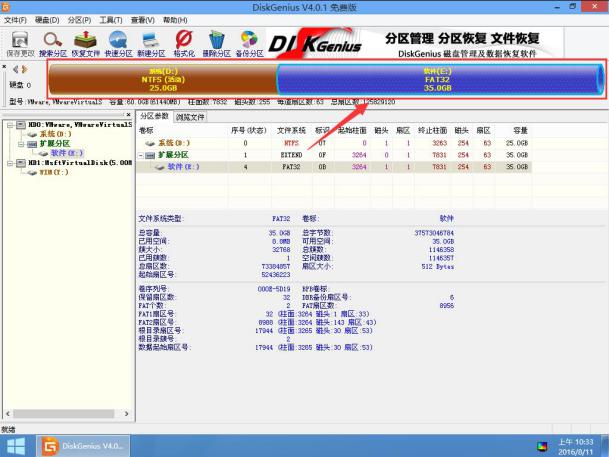Click the drive icon beside 系统(D:) in table

tap(150, 143)
